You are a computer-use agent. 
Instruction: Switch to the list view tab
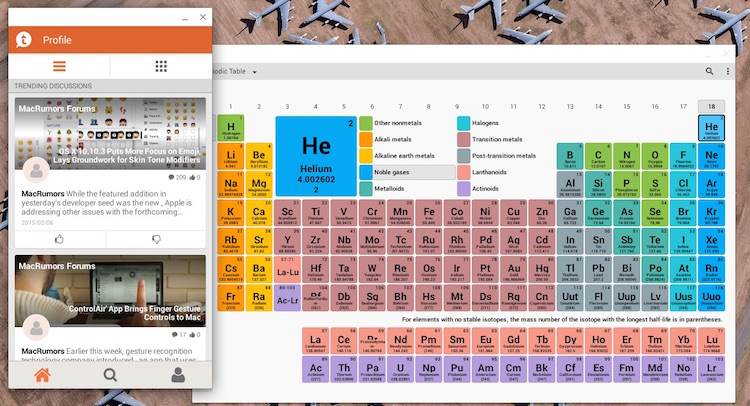click(59, 66)
